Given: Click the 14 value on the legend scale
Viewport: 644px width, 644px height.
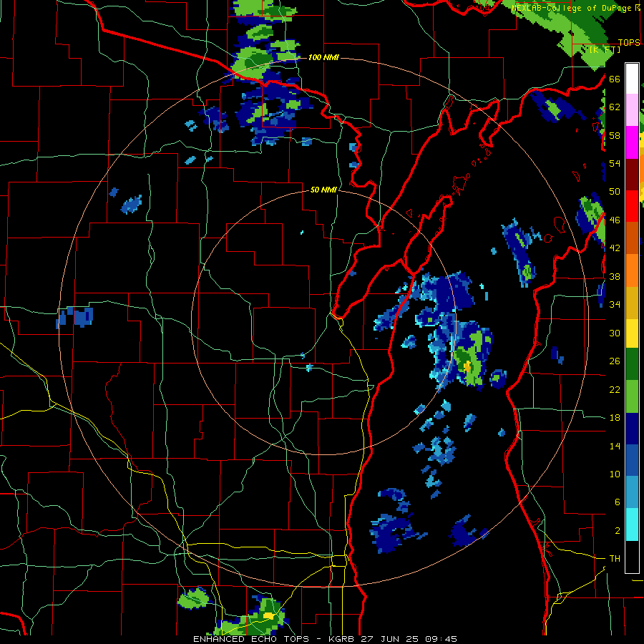Looking at the screenshot, I should click(x=615, y=446).
